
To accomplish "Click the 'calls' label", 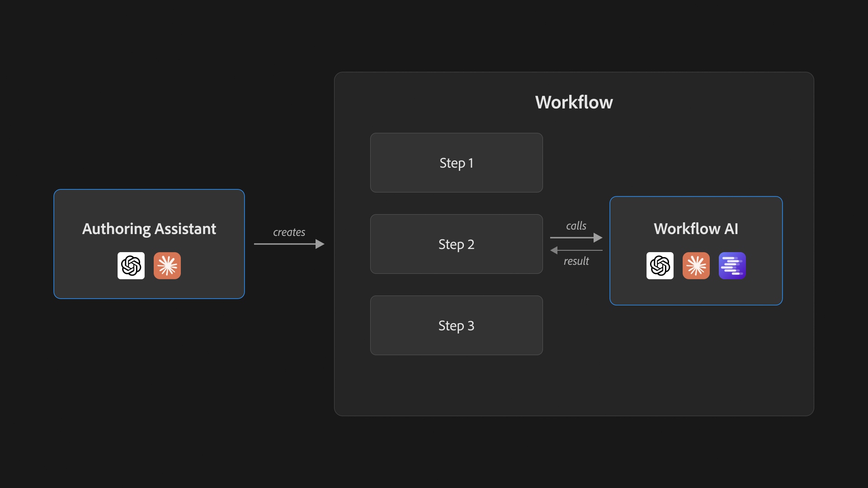I will [x=576, y=225].
